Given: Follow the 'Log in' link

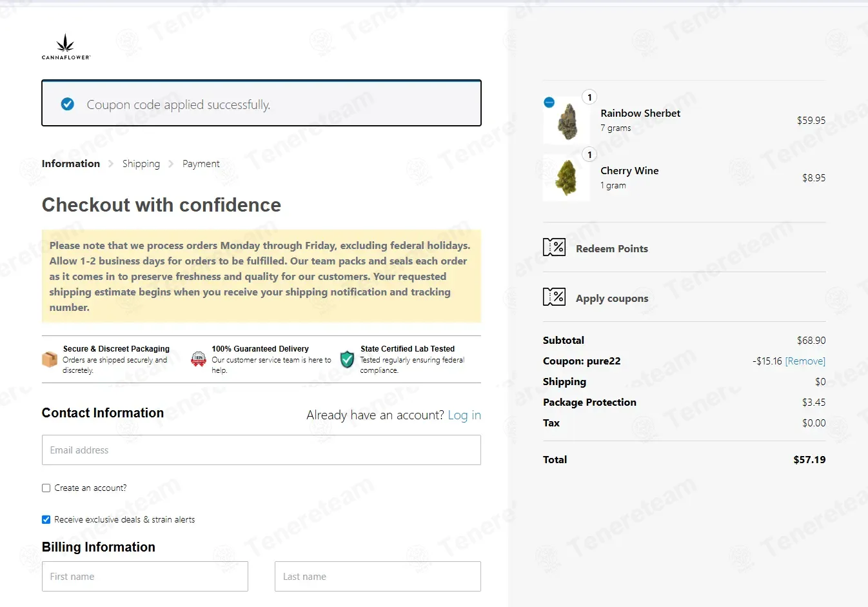Looking at the screenshot, I should click(x=464, y=415).
